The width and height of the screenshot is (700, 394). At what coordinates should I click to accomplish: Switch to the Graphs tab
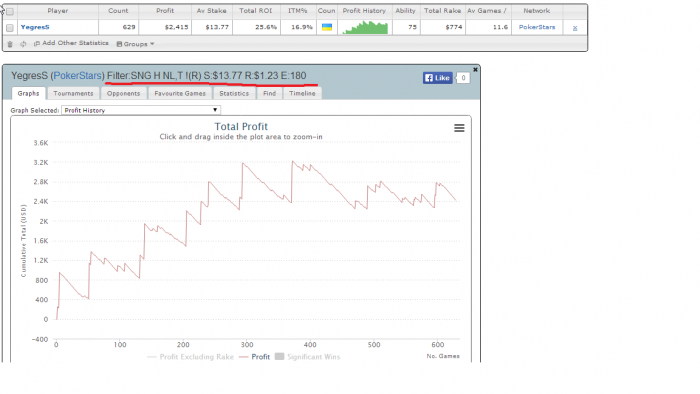point(29,93)
